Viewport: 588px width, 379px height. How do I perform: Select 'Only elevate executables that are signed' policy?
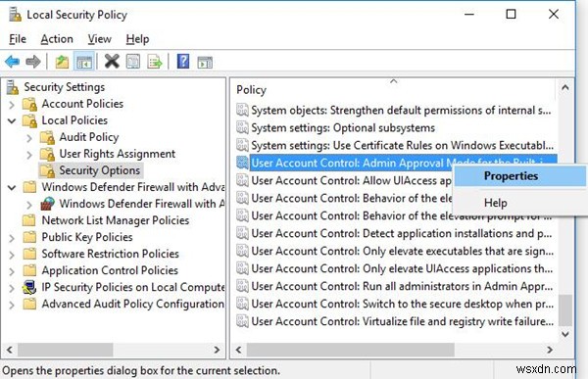pos(402,251)
